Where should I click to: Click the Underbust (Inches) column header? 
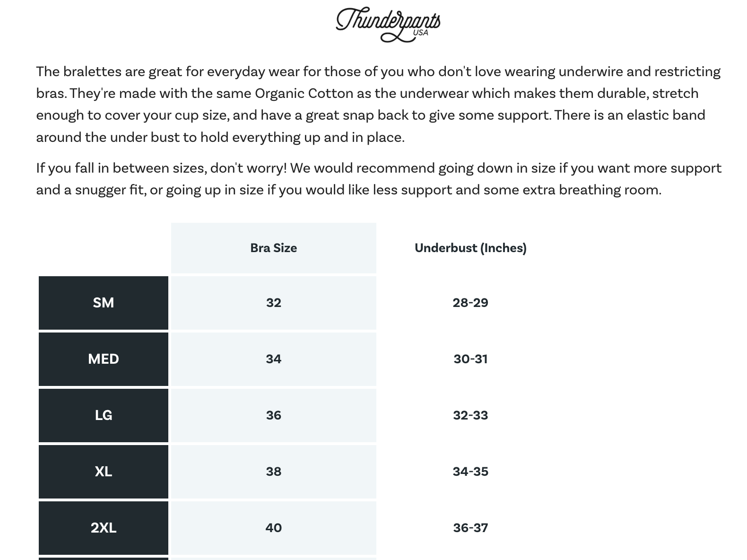click(x=470, y=248)
